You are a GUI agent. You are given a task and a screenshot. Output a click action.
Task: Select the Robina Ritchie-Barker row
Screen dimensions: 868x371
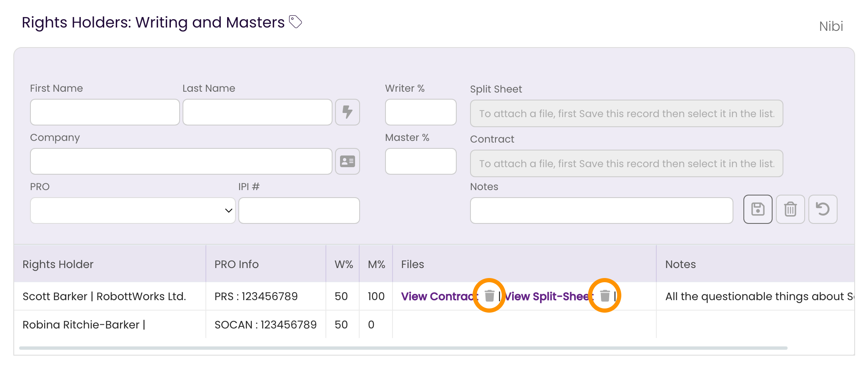tap(434, 325)
